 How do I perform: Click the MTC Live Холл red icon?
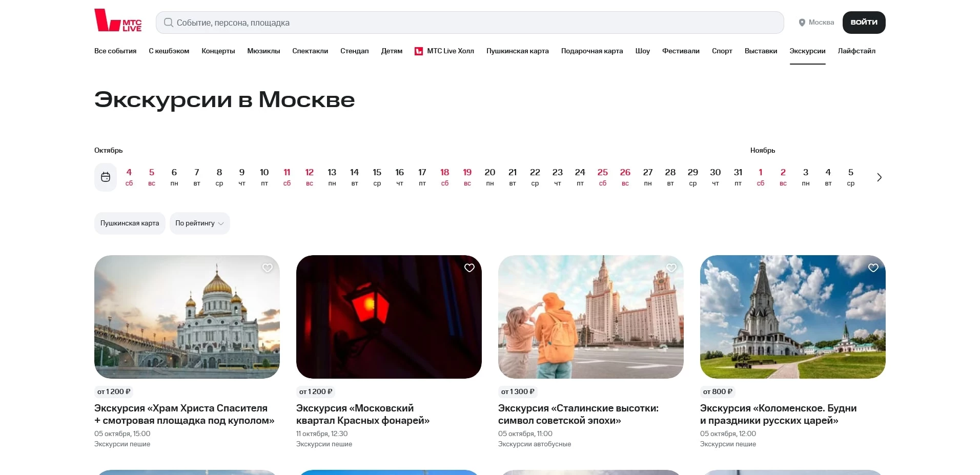(x=419, y=51)
